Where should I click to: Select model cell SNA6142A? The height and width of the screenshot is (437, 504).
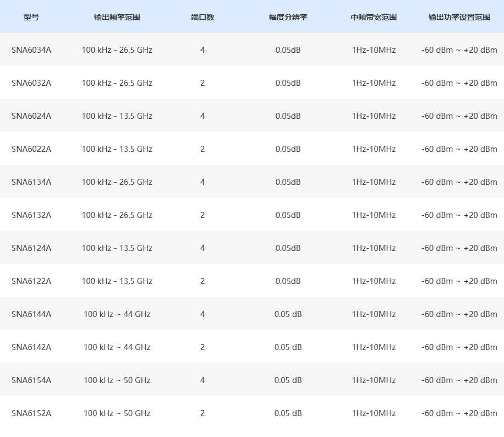(x=31, y=347)
